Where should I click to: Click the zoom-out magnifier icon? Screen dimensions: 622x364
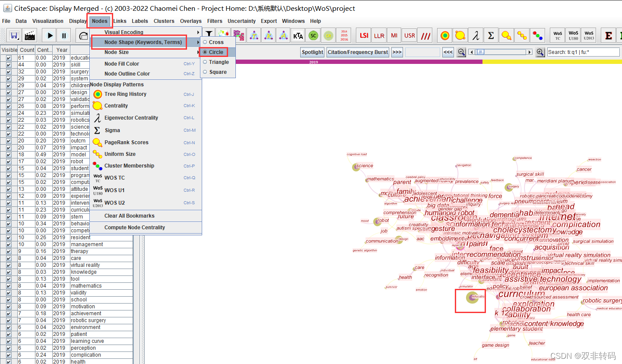461,52
